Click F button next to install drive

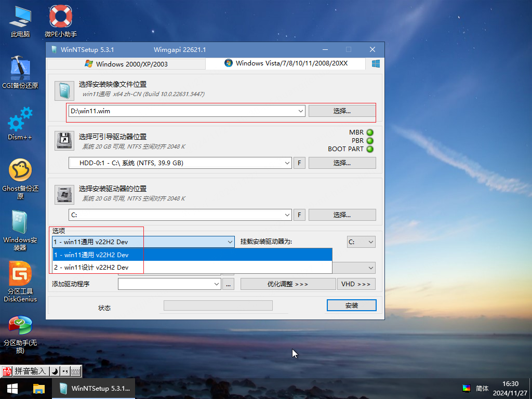click(299, 215)
